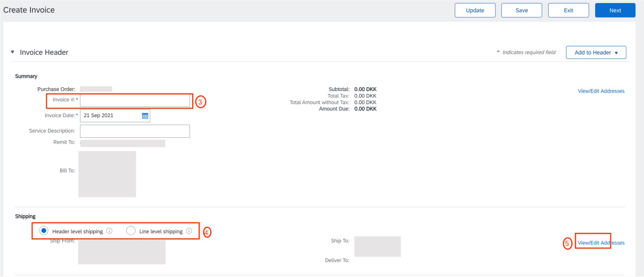
Task: Click the Remit To value
Action: (122, 143)
